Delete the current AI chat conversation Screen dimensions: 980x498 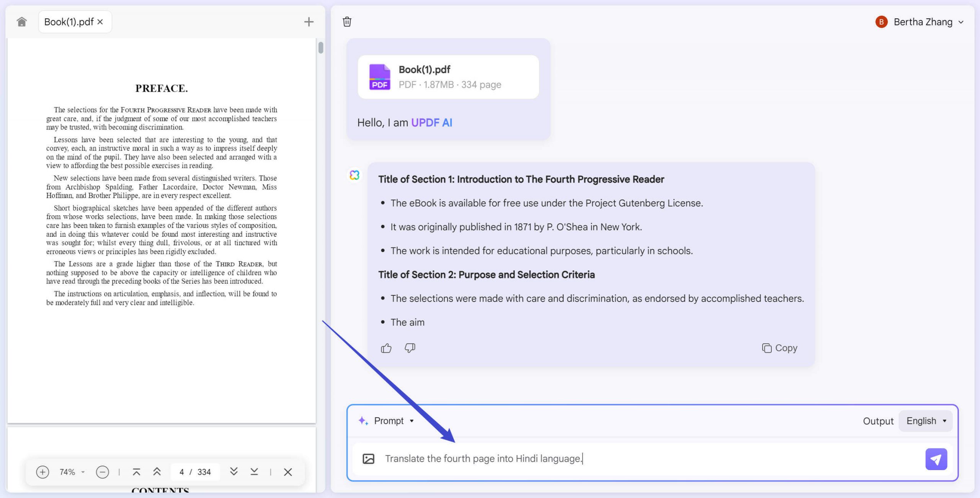pos(346,22)
